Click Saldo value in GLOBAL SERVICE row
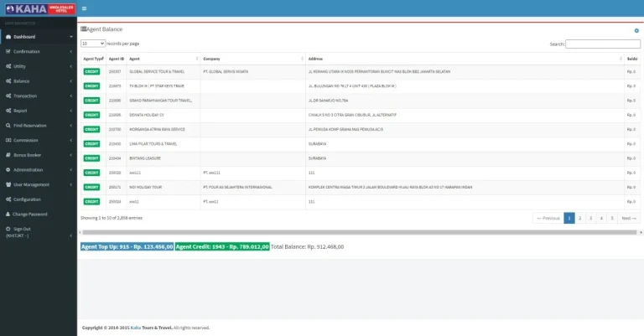Screen dimensions: 644x336 point(631,72)
